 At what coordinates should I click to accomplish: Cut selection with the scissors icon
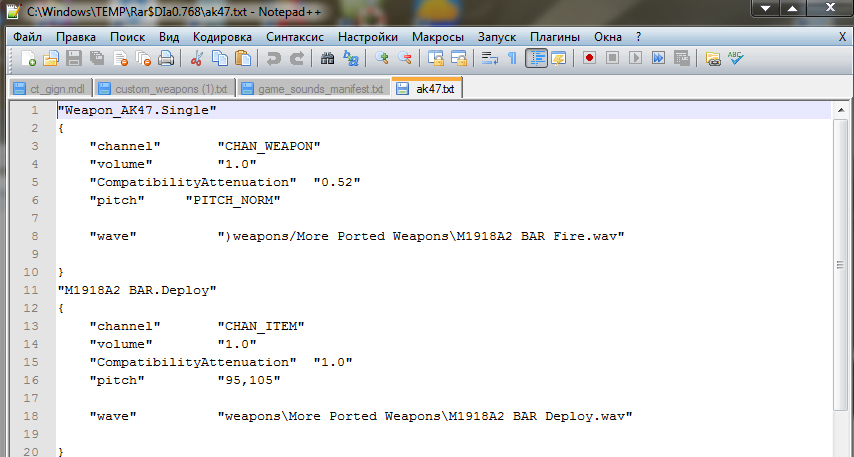197,58
